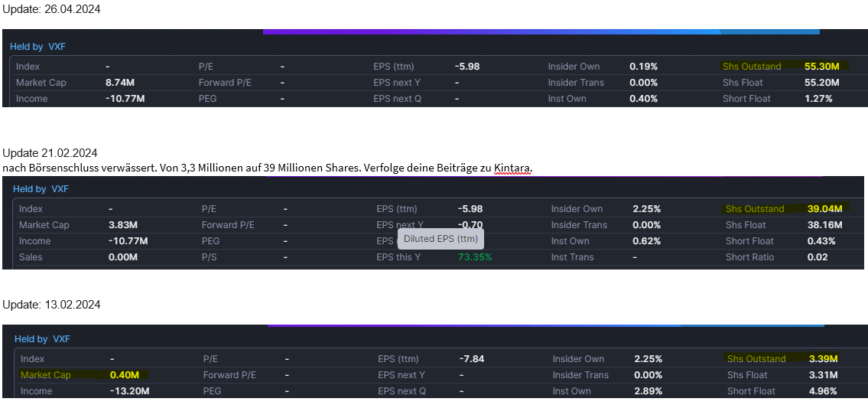This screenshot has height=405, width=868.
Task: Select the Shs Float value 55.20M
Action: (x=821, y=83)
